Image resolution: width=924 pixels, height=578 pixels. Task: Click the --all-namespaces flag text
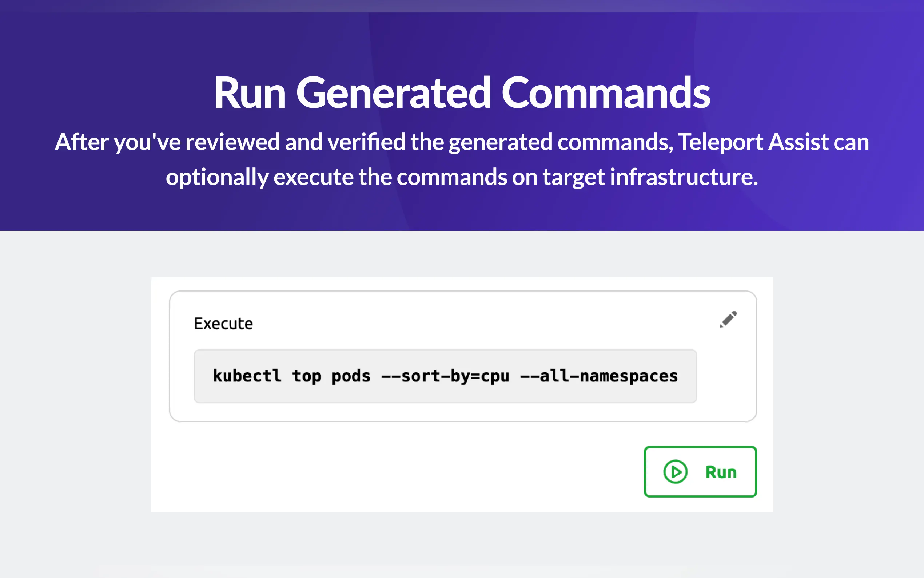pyautogui.click(x=599, y=376)
